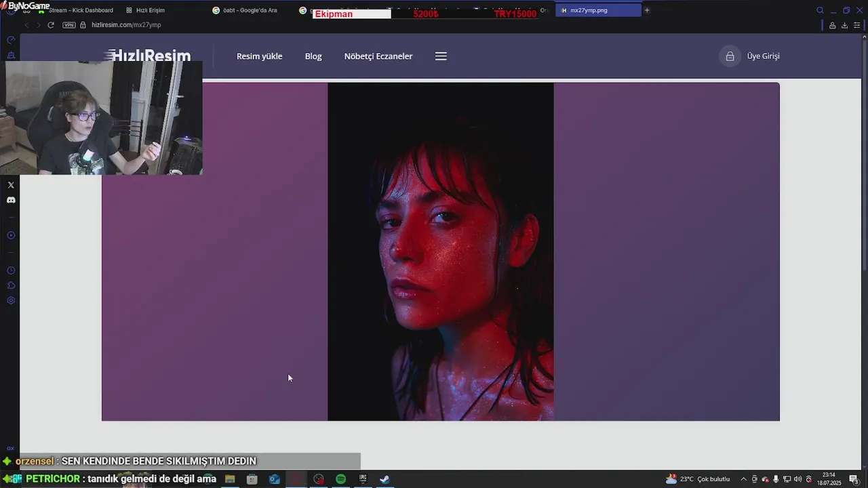Click the site security padlock in address bar
Screen dimensions: 868x488
click(83, 25)
